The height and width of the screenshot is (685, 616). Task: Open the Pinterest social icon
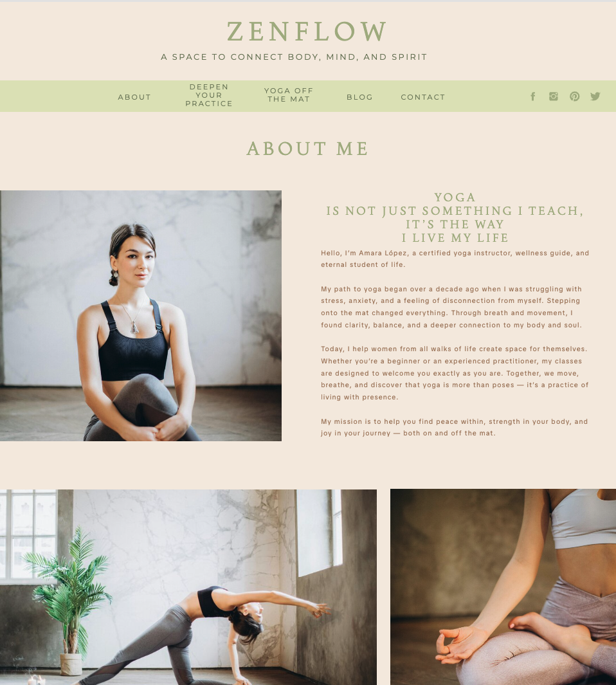tap(574, 96)
